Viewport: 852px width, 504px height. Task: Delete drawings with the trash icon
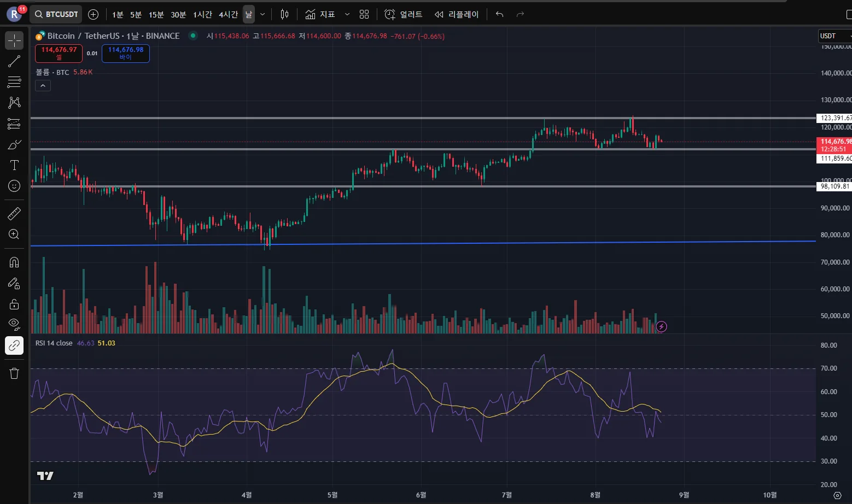point(14,373)
